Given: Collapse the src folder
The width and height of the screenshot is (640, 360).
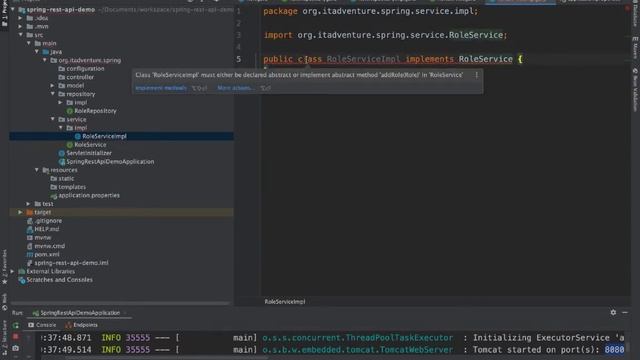Looking at the screenshot, I should pyautogui.click(x=20, y=35).
